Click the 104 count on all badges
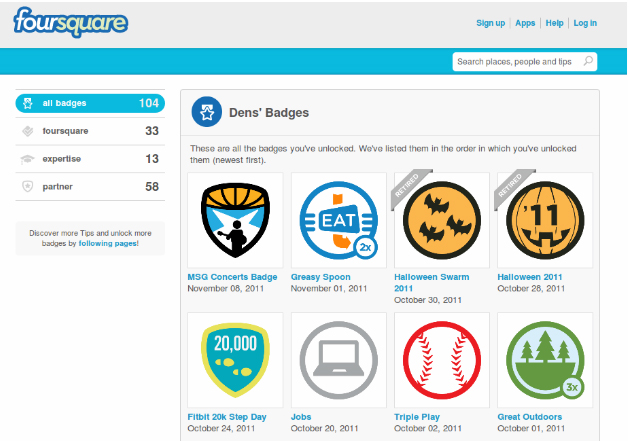 tap(149, 103)
